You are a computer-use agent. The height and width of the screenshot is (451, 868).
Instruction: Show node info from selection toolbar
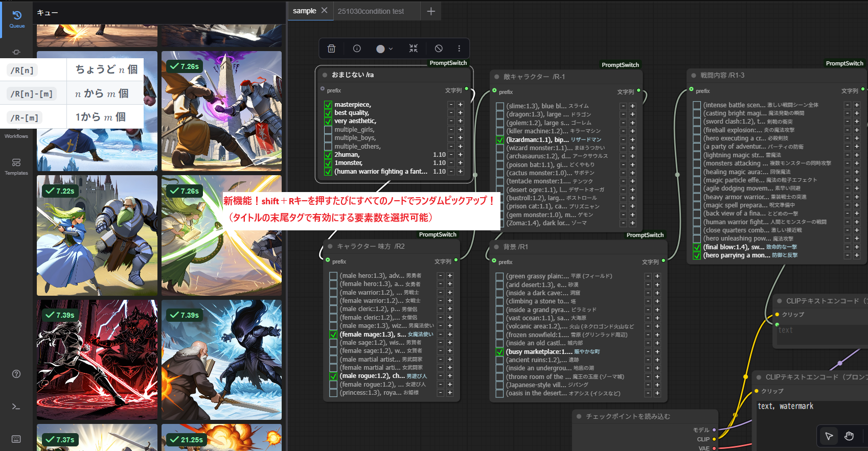point(357,49)
